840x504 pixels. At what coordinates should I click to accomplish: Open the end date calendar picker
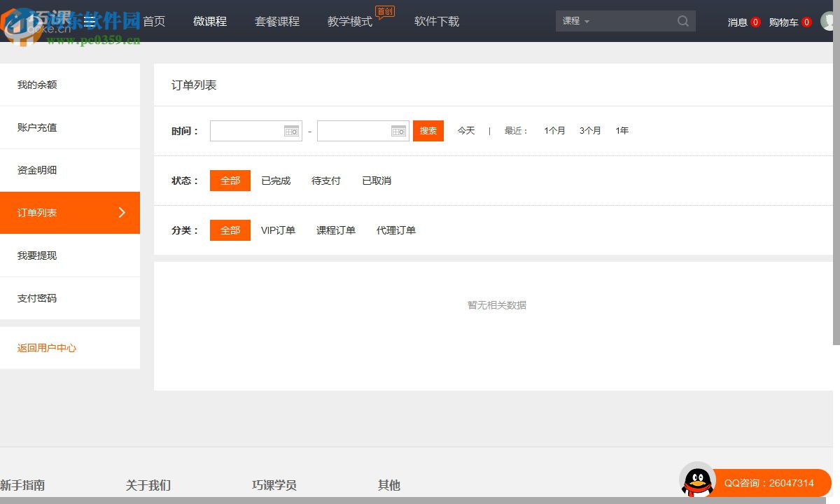click(398, 130)
